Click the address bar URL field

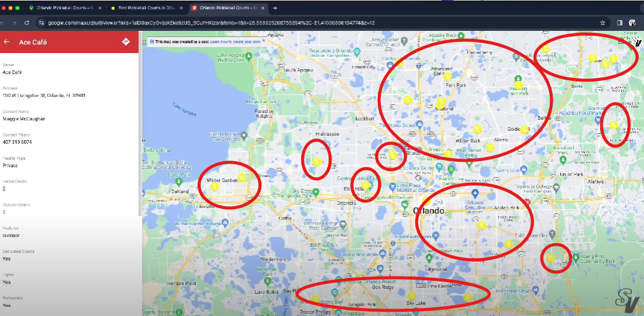[x=320, y=23]
